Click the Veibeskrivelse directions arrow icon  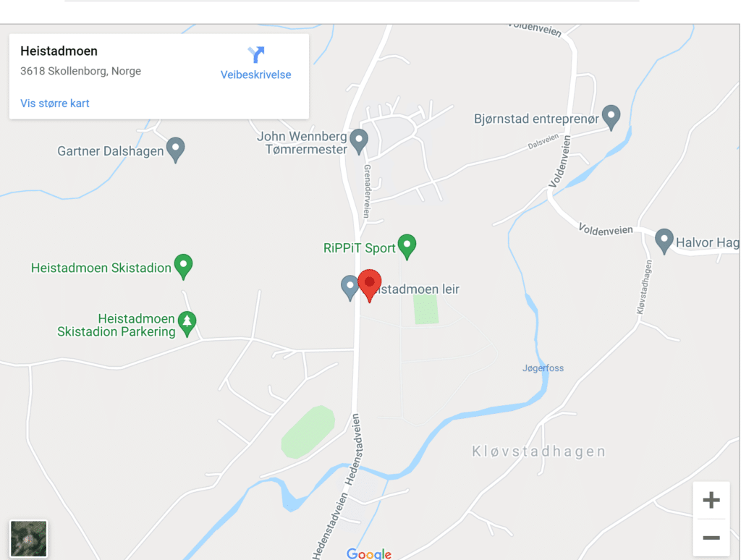(x=256, y=54)
